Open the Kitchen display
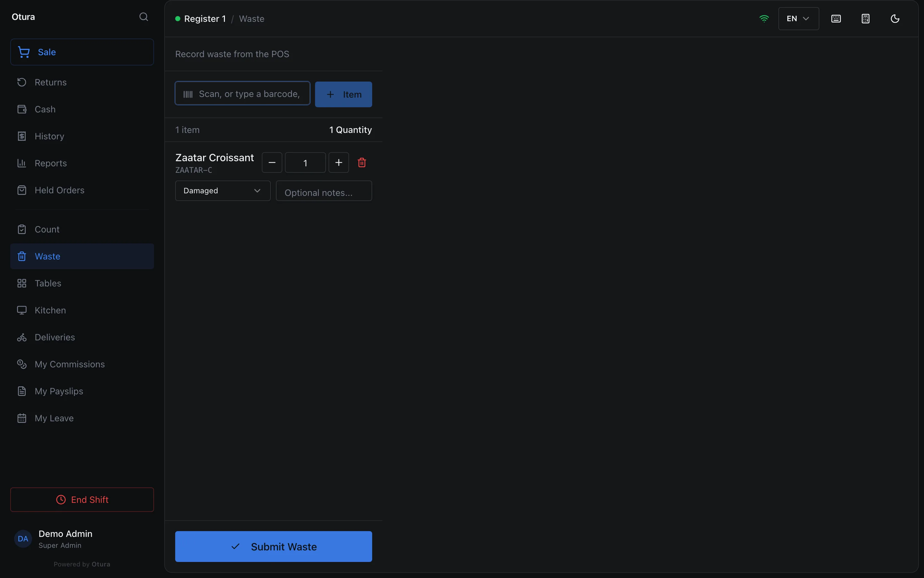 point(82,310)
